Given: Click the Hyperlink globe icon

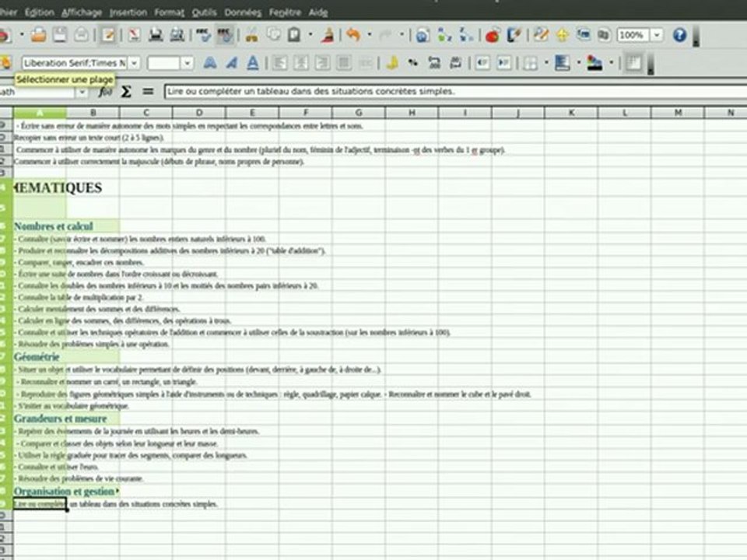Looking at the screenshot, I should (x=422, y=35).
